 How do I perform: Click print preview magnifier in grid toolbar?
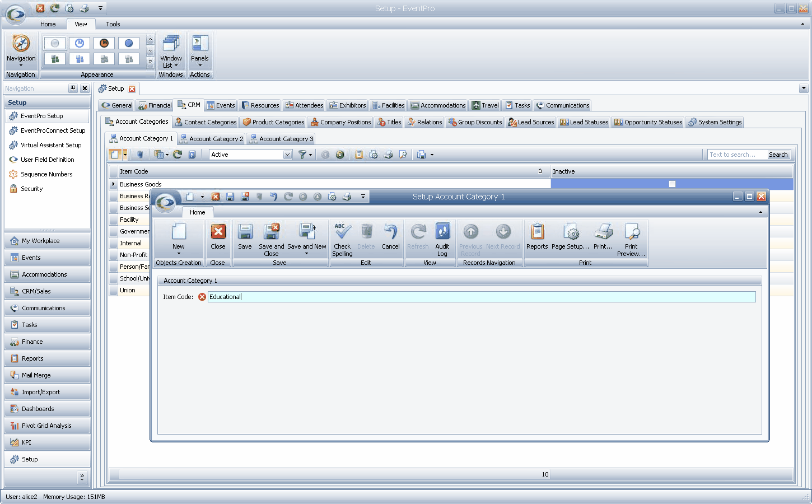403,155
